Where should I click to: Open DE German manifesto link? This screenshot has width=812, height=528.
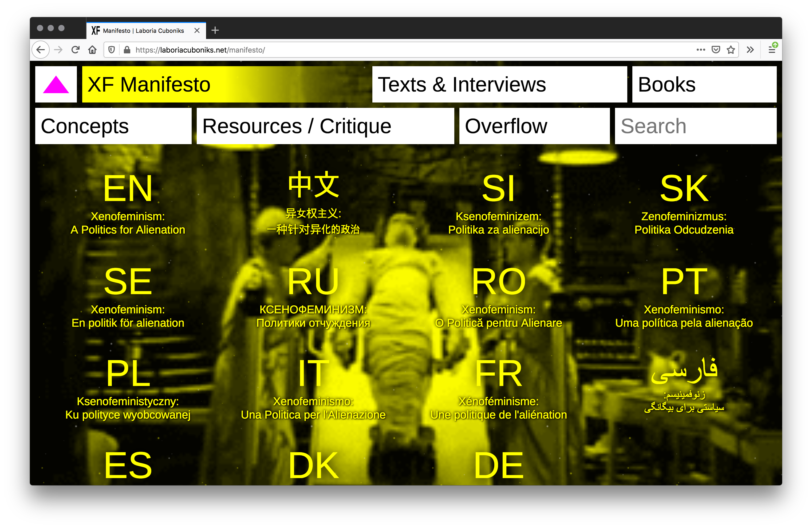click(498, 466)
